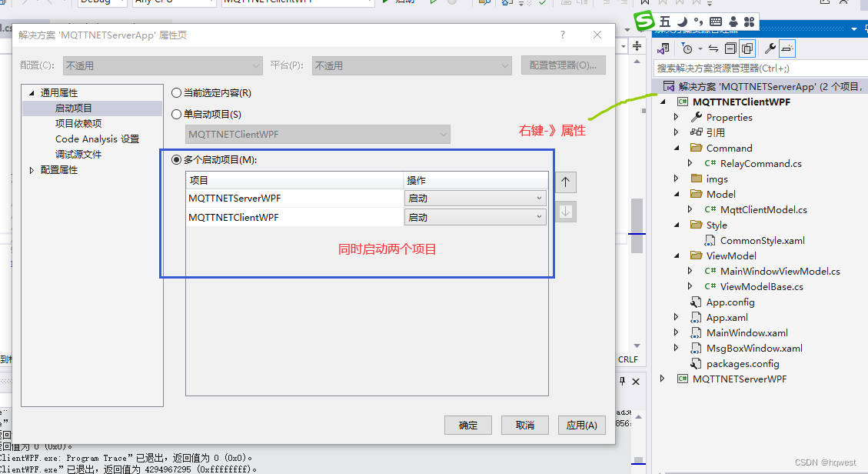Select the 单个启动项目 radio button
This screenshot has width=868, height=474.
(176, 115)
